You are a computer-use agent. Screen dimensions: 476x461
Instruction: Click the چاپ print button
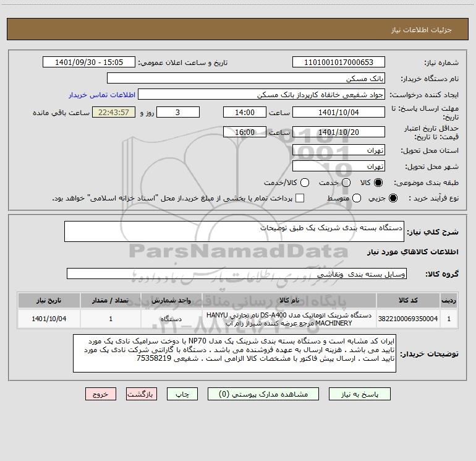[x=182, y=394]
